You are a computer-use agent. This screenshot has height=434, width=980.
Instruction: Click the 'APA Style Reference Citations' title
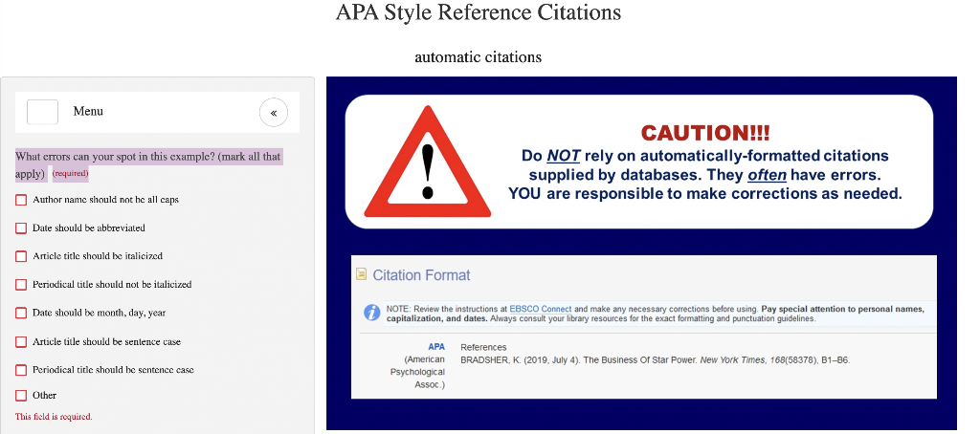pos(479,11)
